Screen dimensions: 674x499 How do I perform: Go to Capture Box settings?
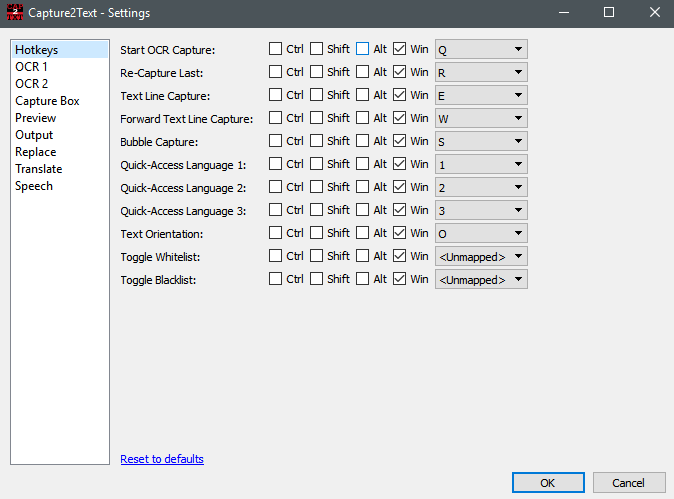coord(60,101)
